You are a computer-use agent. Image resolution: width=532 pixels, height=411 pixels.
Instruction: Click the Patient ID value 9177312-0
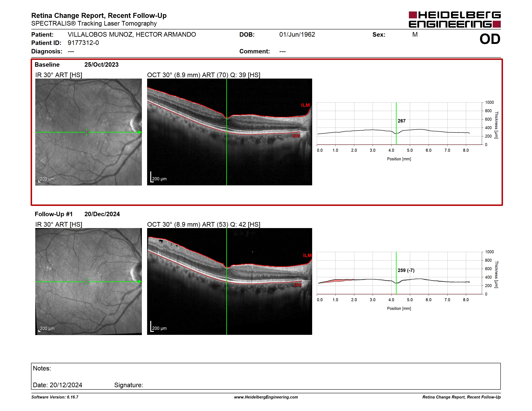pyautogui.click(x=83, y=43)
